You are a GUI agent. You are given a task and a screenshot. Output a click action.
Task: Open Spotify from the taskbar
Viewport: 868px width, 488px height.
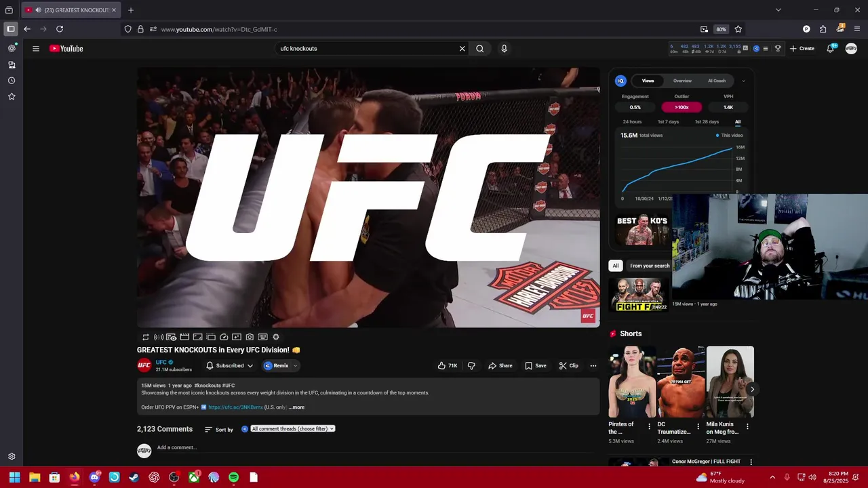(233, 477)
